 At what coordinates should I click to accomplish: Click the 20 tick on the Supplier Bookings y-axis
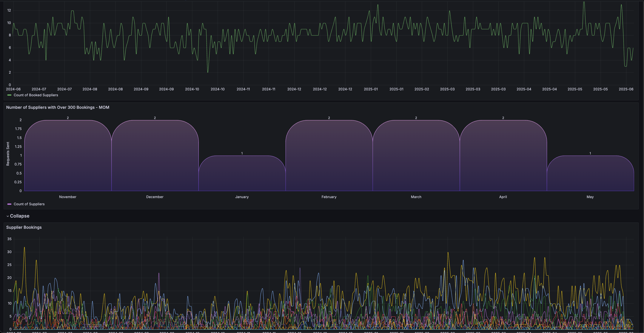[9, 278]
